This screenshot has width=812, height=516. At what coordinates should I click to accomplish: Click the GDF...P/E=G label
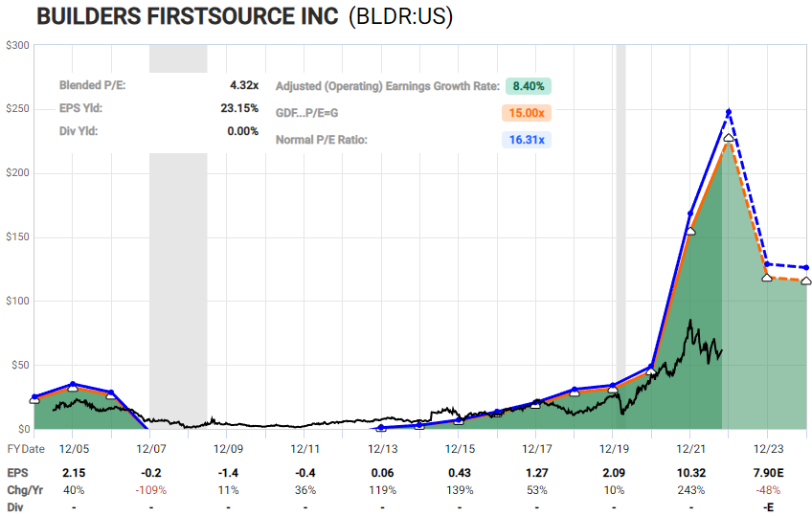coord(307,113)
